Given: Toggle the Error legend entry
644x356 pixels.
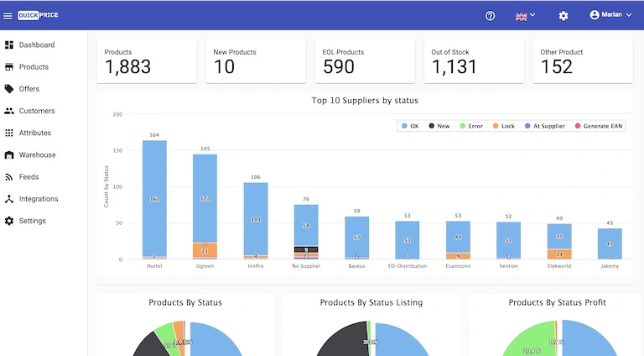Looking at the screenshot, I should pos(470,126).
